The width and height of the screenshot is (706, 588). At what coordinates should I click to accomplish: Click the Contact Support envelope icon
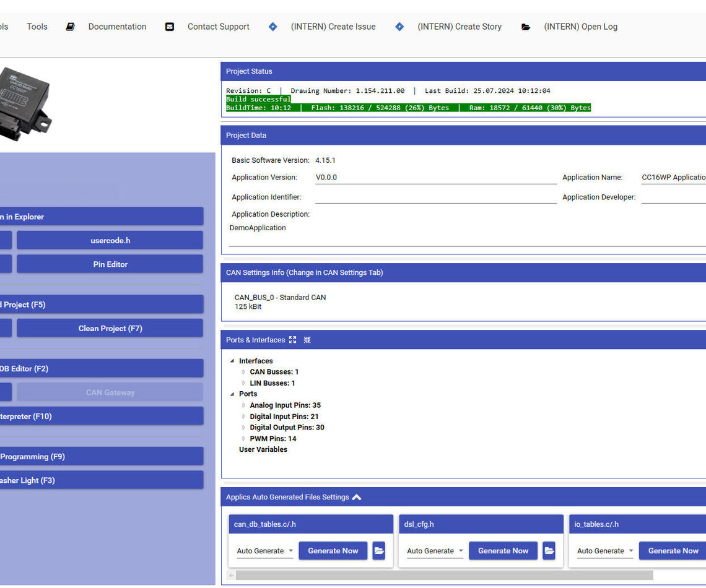[170, 27]
